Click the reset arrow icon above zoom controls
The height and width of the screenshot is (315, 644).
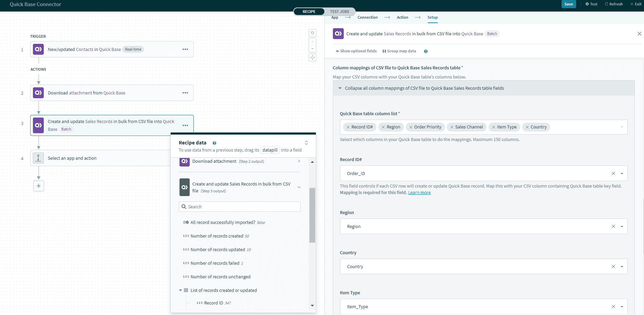tap(312, 33)
